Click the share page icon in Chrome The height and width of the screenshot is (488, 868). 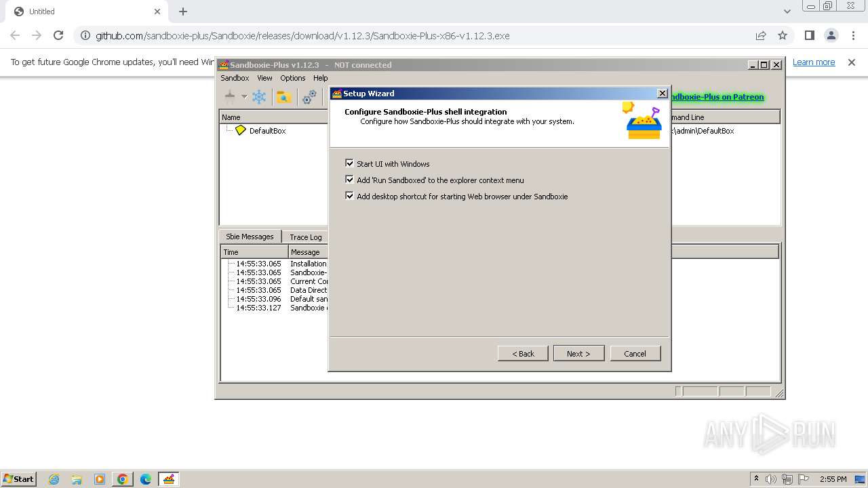point(761,35)
